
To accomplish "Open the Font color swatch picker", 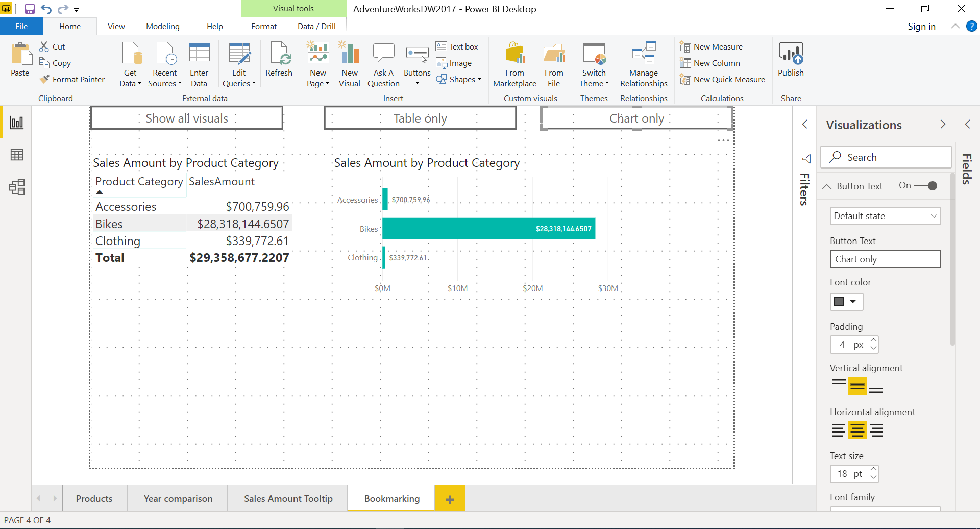I will click(846, 302).
